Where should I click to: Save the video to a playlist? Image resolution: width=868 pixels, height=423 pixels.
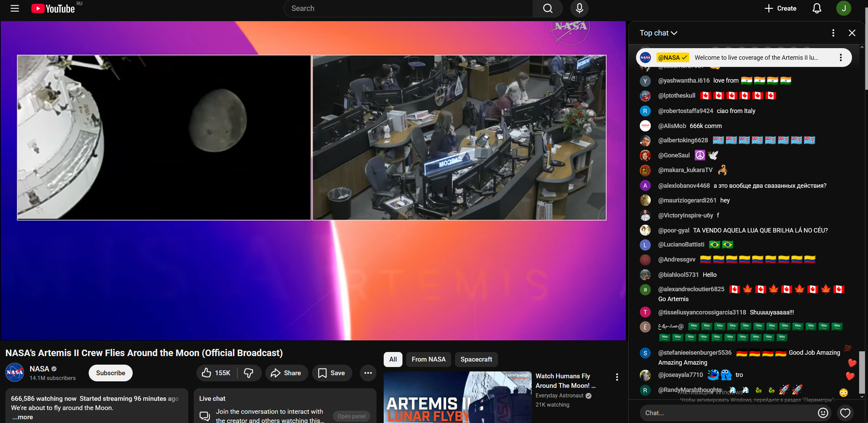pos(332,373)
